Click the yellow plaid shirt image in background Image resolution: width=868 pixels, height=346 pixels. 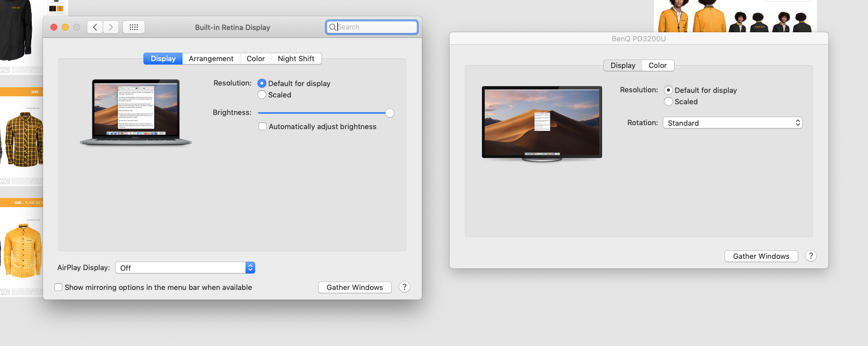click(x=23, y=250)
